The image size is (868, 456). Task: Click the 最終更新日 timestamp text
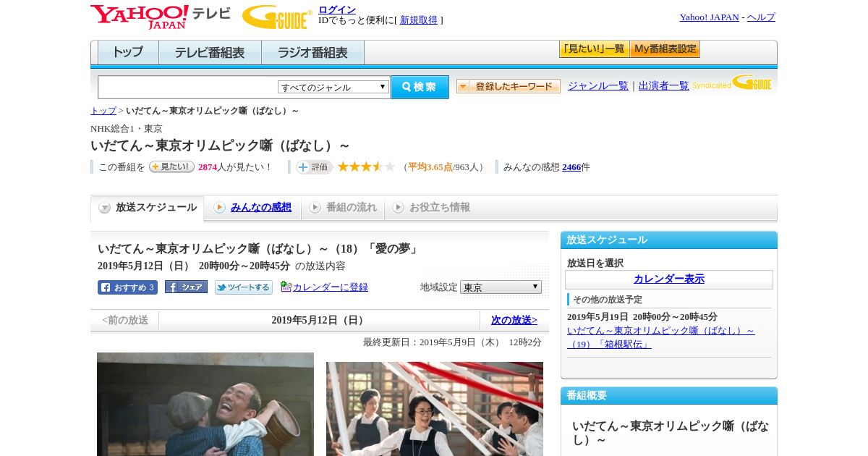452,342
